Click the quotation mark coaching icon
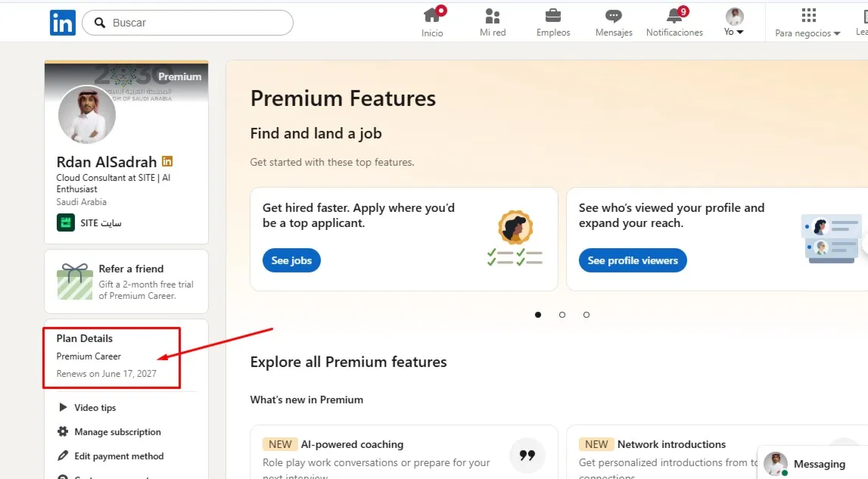 (527, 456)
